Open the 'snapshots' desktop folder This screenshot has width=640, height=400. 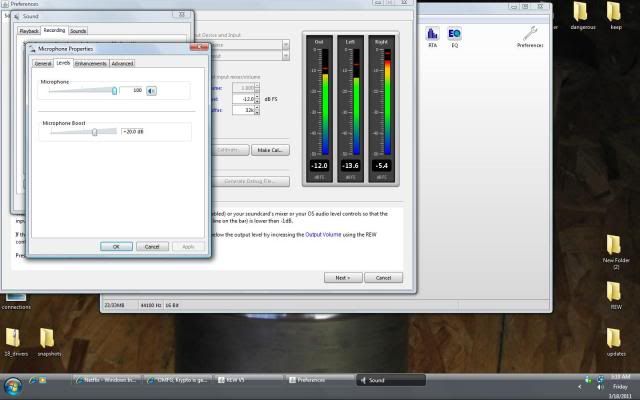point(49,342)
